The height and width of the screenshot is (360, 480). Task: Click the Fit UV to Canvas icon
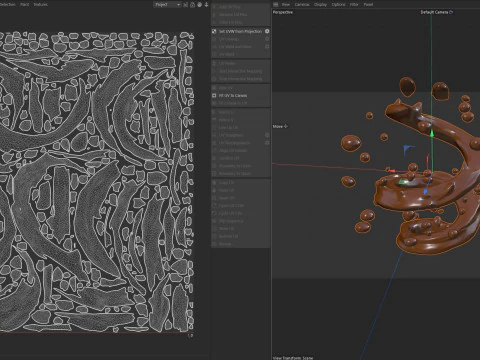(214, 95)
